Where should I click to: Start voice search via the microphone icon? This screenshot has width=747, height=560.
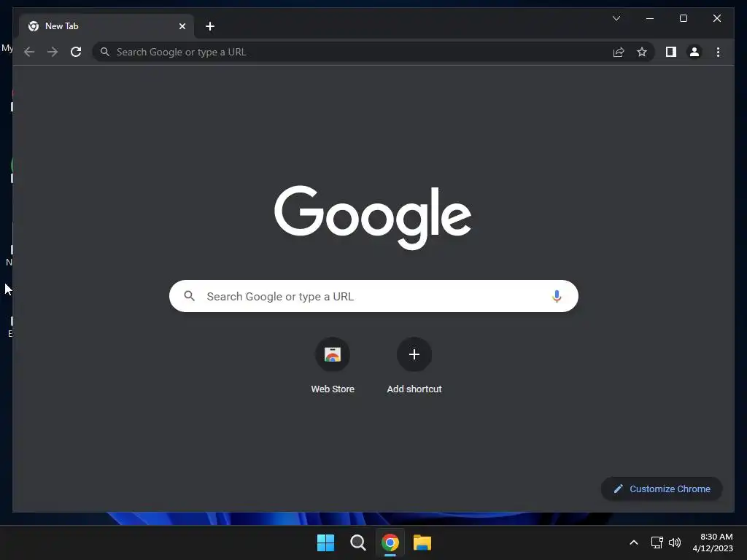pos(557,296)
